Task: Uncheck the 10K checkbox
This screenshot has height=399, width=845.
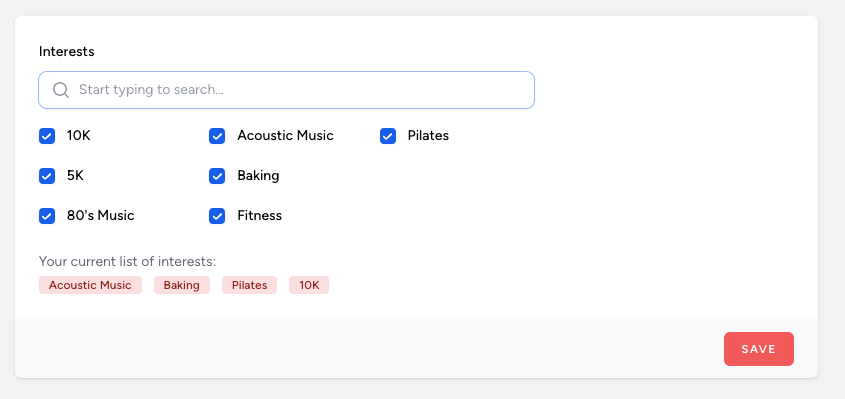Action: point(47,136)
